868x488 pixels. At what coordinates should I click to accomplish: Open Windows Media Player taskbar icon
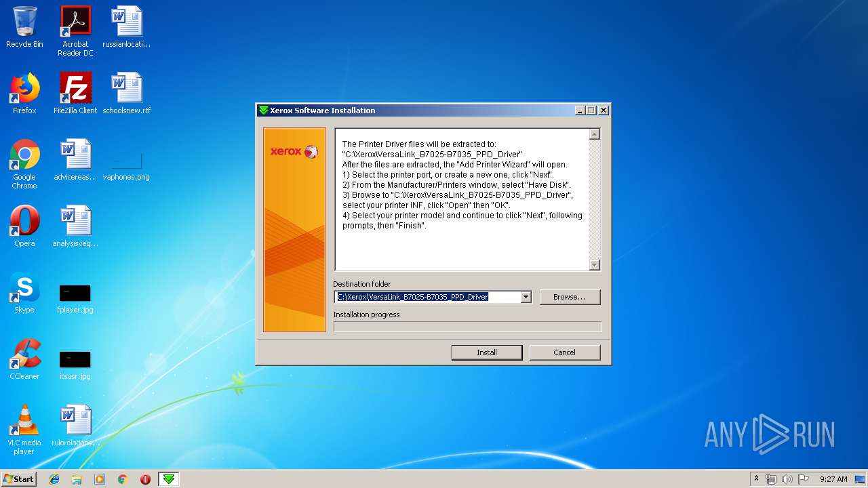tap(100, 479)
